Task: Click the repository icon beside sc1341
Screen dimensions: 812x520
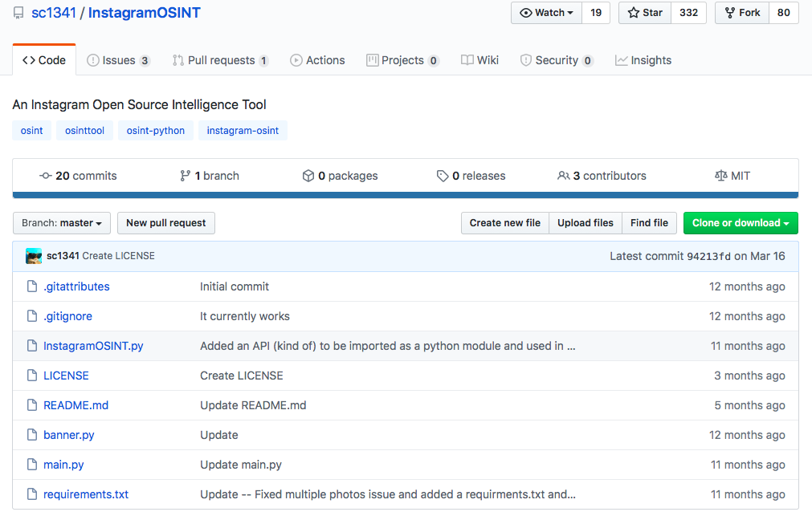Action: 18,13
